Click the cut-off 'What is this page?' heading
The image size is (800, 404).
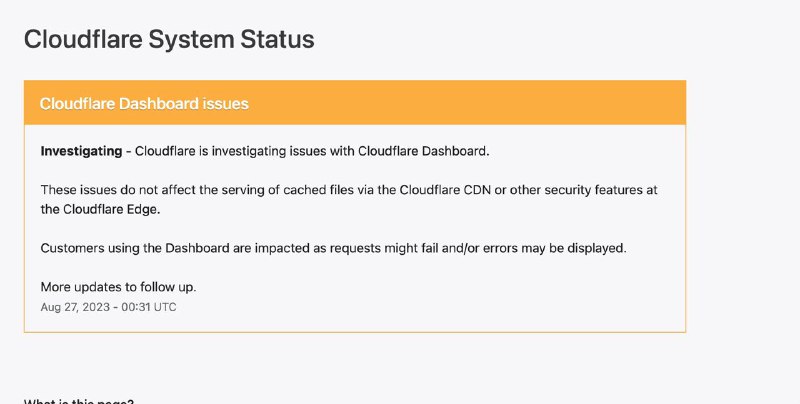click(x=78, y=400)
